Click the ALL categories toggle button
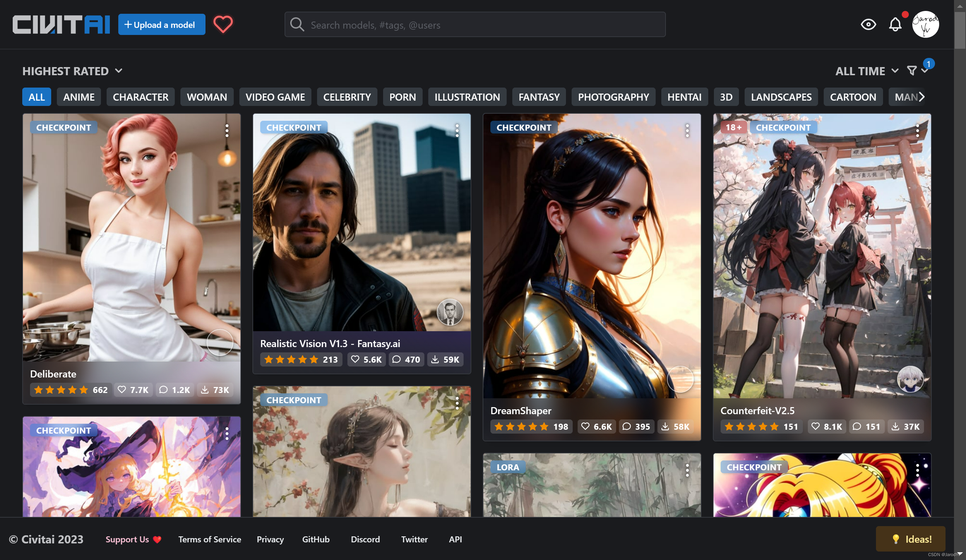Viewport: 966px width, 560px height. click(x=36, y=97)
